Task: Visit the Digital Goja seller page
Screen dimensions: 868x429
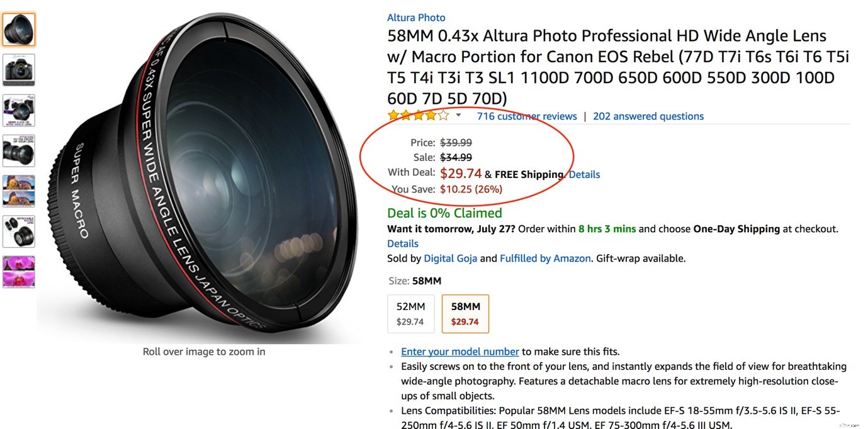Action: click(451, 258)
